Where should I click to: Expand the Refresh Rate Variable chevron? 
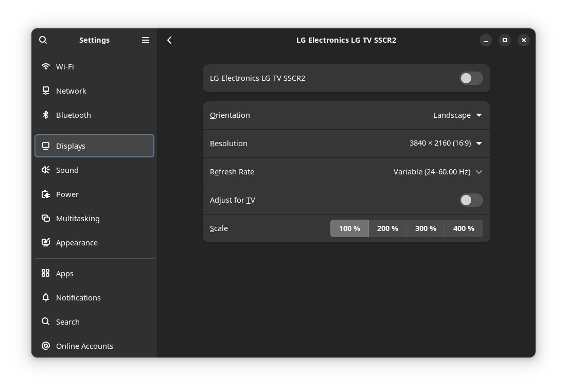479,172
